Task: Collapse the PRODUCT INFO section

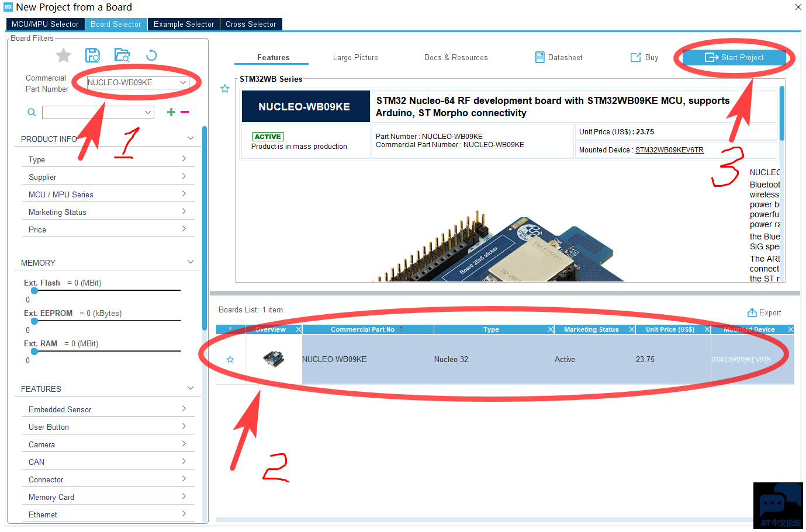Action: (191, 138)
